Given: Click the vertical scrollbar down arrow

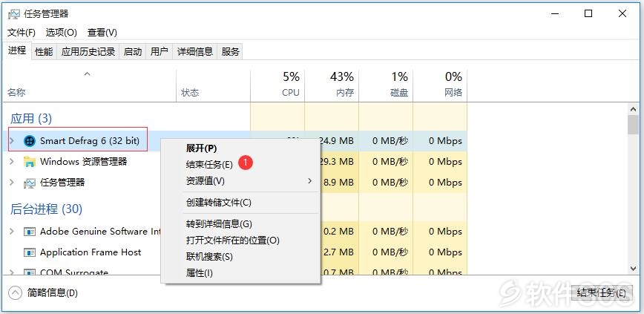Looking at the screenshot, I should click(634, 268).
